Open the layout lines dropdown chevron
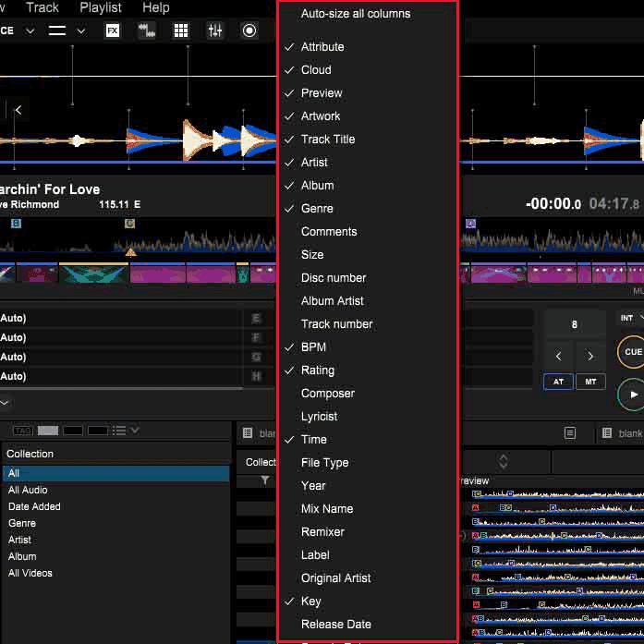Image resolution: width=644 pixels, height=644 pixels. pyautogui.click(x=81, y=30)
